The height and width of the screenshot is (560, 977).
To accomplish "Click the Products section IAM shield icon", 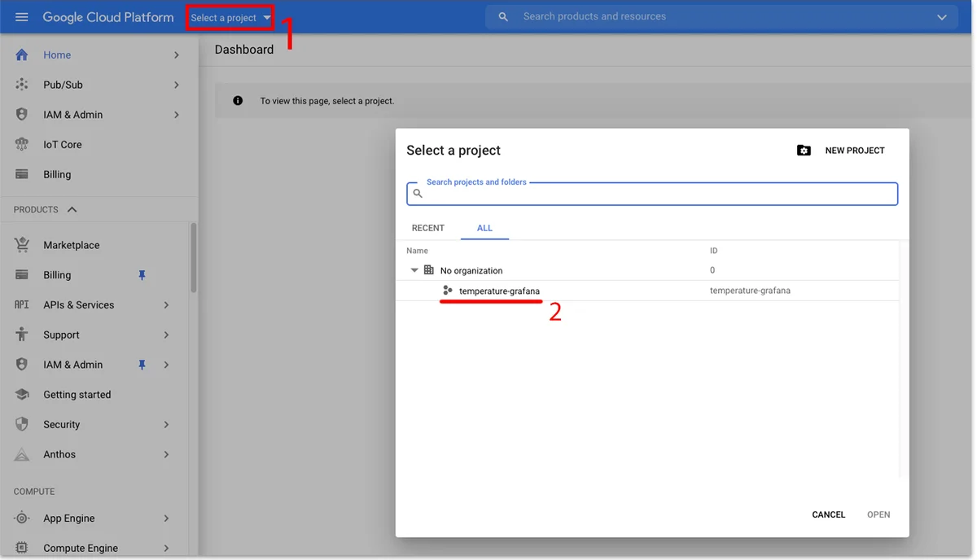I will [22, 365].
